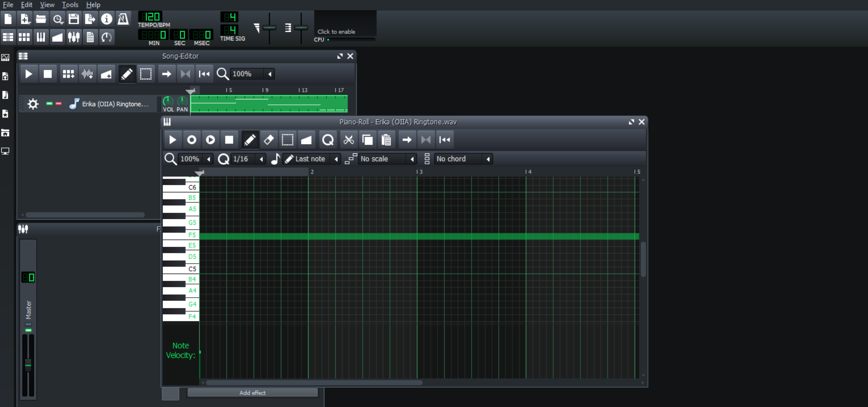Click the record button in Piano-Roll
The height and width of the screenshot is (407, 868).
pyautogui.click(x=191, y=140)
